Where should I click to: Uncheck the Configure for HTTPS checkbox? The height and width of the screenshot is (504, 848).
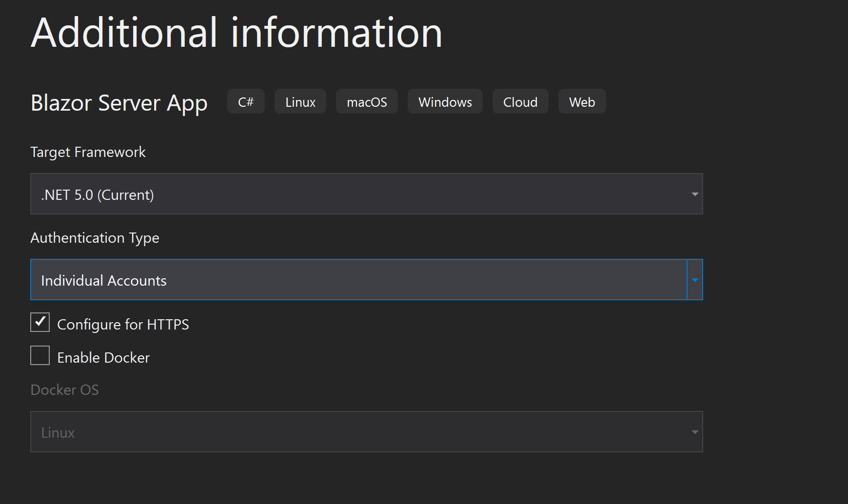coord(40,323)
